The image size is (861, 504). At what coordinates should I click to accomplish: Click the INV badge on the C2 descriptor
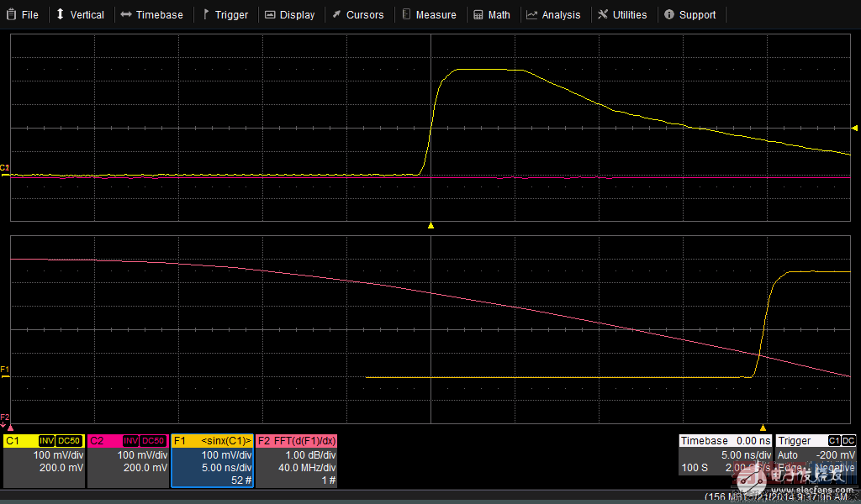[x=130, y=441]
